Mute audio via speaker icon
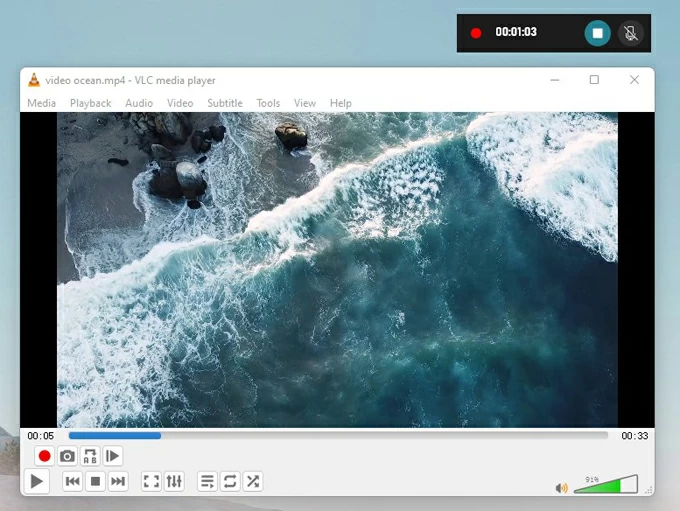 point(561,488)
